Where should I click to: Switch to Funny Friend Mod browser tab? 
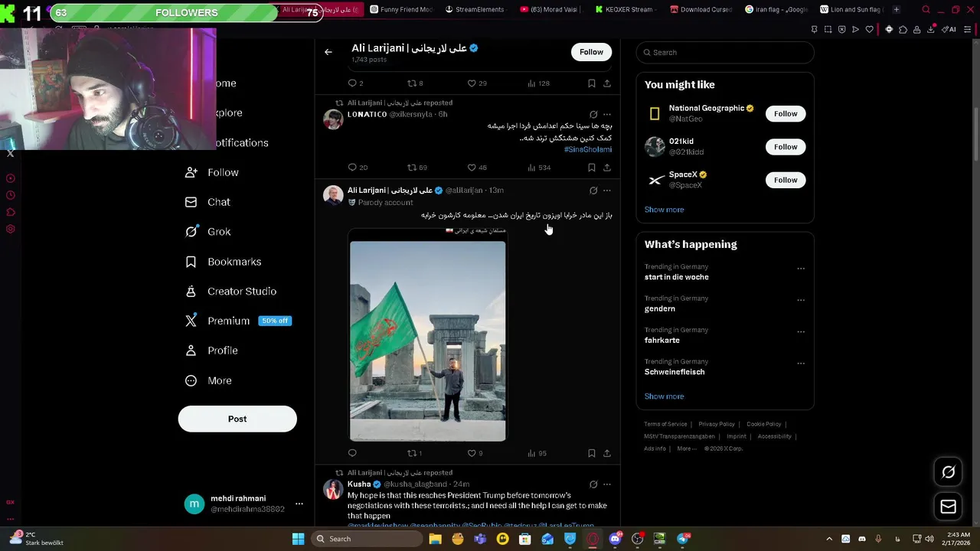[x=401, y=10]
